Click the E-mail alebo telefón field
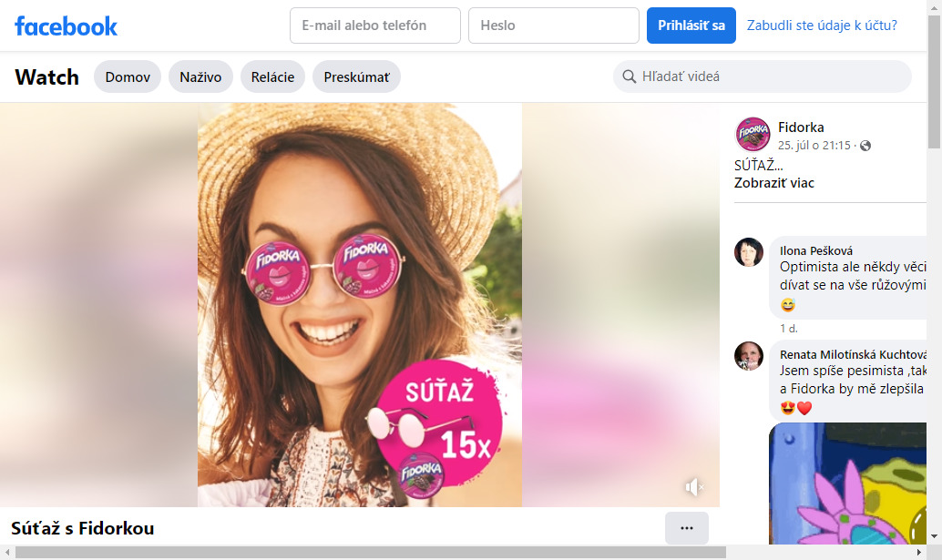942x560 pixels. point(375,25)
